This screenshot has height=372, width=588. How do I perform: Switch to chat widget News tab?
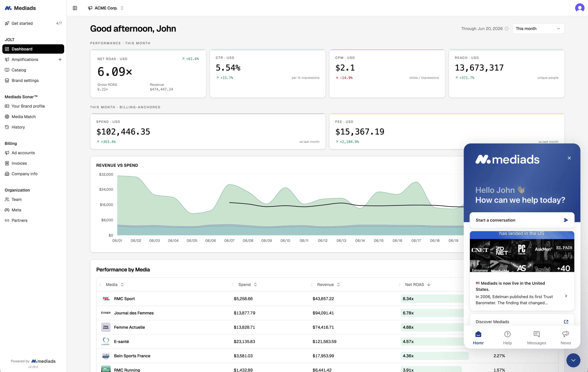click(x=565, y=338)
